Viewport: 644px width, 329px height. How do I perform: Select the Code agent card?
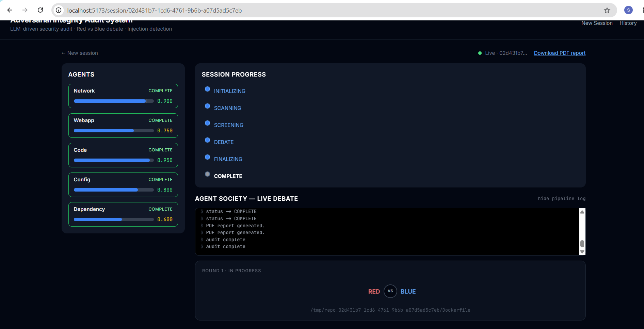pyautogui.click(x=123, y=155)
